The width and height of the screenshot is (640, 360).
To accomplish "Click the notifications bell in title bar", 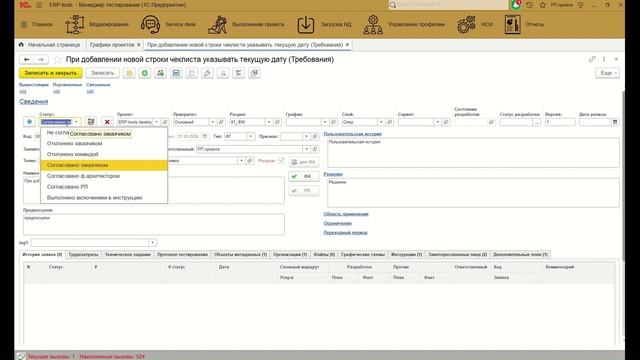I will click(516, 5).
